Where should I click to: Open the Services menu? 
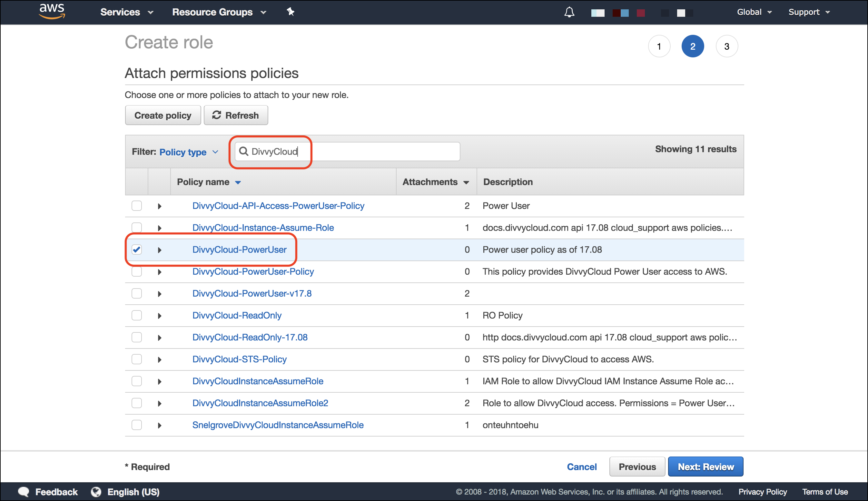click(x=127, y=12)
